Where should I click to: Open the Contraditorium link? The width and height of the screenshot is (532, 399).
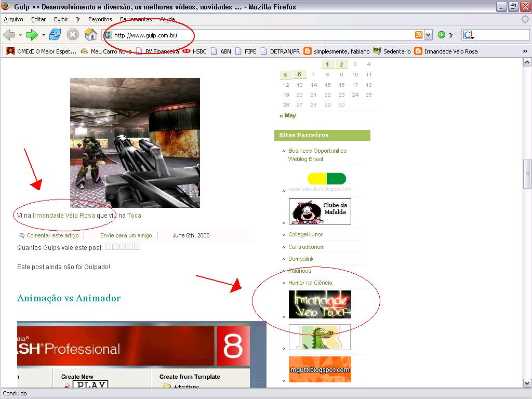click(307, 247)
